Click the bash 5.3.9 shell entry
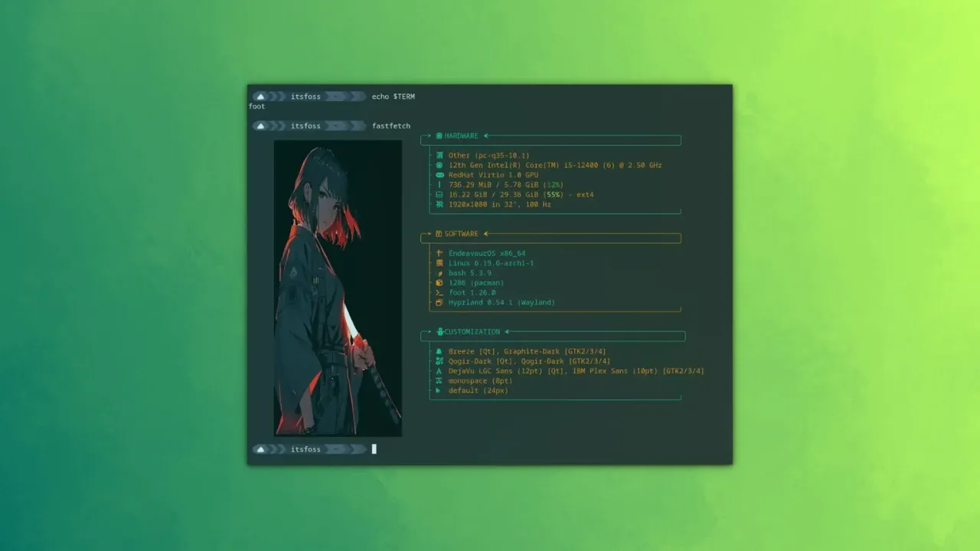The width and height of the screenshot is (980, 551). [x=471, y=272]
